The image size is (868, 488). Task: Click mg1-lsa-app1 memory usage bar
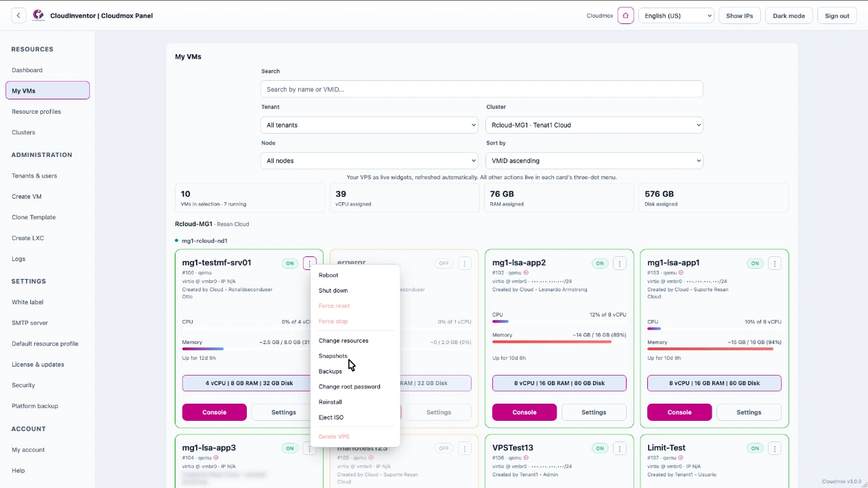[714, 349]
